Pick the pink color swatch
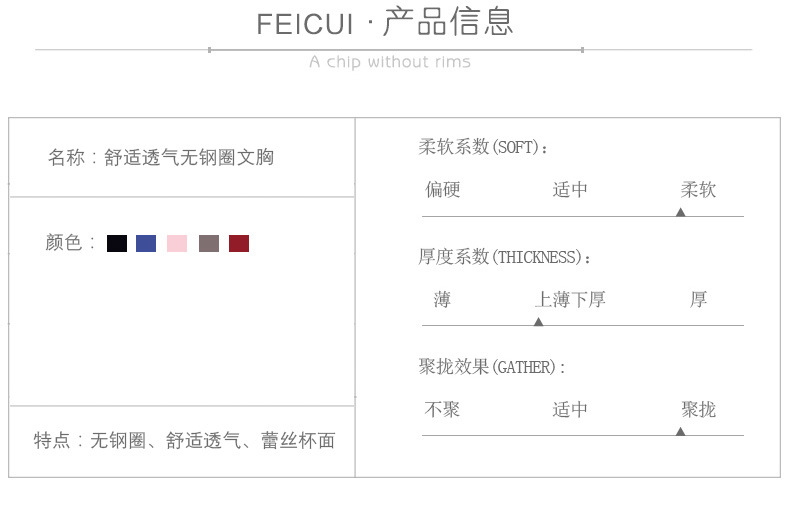The width and height of the screenshot is (790, 514). [177, 243]
